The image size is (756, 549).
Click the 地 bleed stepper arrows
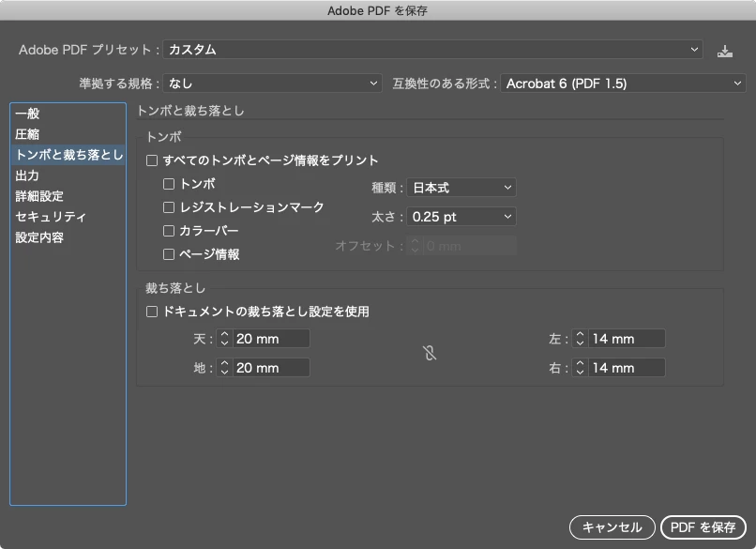pos(224,368)
